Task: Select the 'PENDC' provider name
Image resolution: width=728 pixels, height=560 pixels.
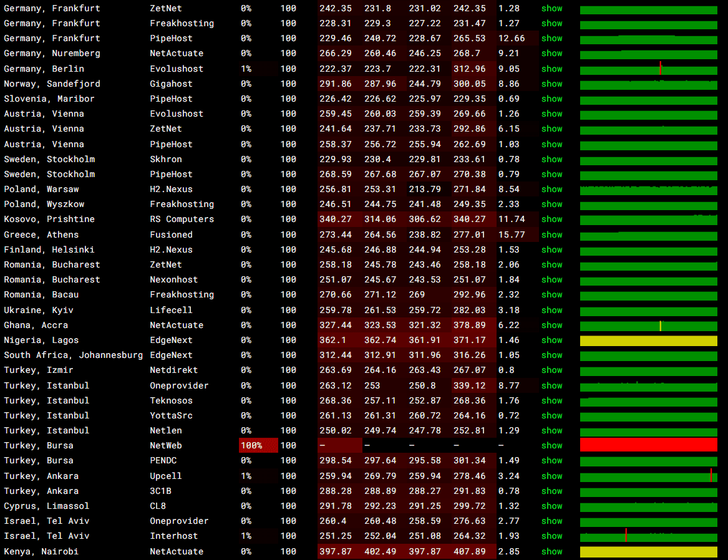Action: (163, 461)
